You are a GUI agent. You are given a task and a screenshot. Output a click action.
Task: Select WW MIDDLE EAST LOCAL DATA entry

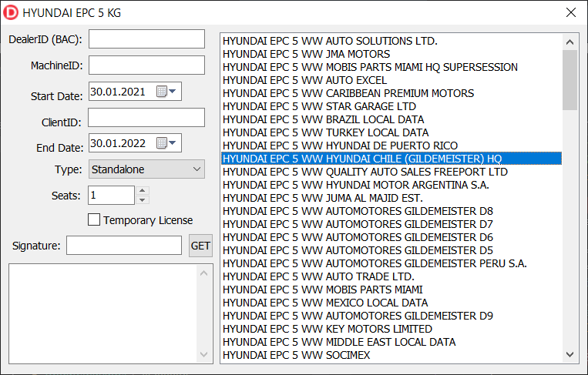coord(391,342)
